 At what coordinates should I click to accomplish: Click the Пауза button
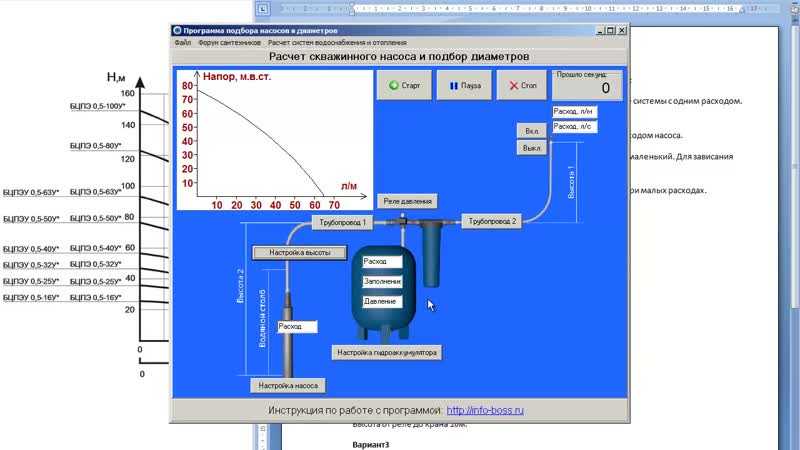pyautogui.click(x=464, y=85)
